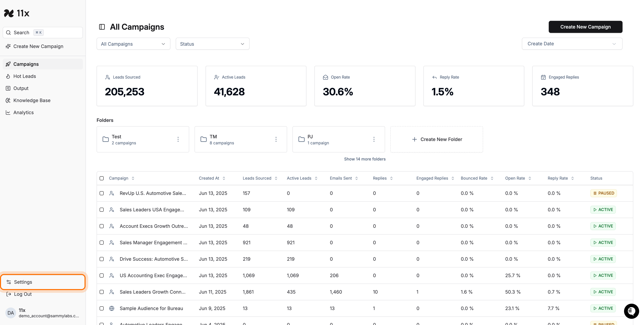Screen dimensions: 644x325
Task: Click the black Create New Campaign button
Action: coord(585,27)
